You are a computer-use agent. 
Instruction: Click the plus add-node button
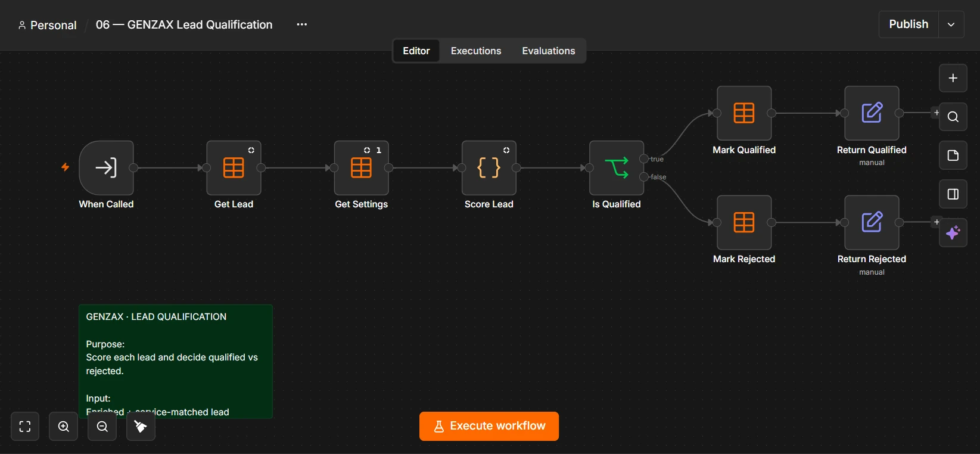click(x=953, y=78)
